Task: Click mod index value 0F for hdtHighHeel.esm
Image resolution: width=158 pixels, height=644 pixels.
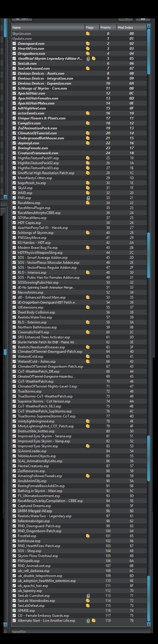Action: (x=132, y=108)
